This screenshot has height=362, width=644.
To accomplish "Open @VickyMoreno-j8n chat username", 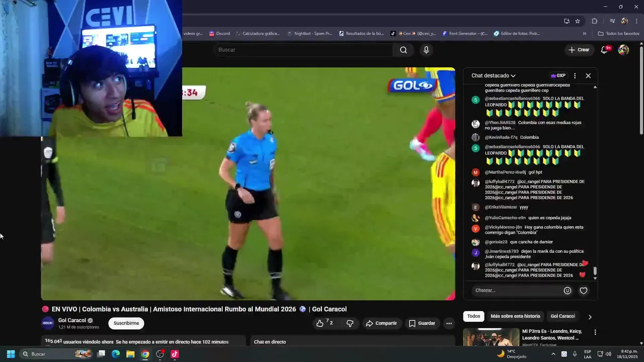I will click(504, 227).
